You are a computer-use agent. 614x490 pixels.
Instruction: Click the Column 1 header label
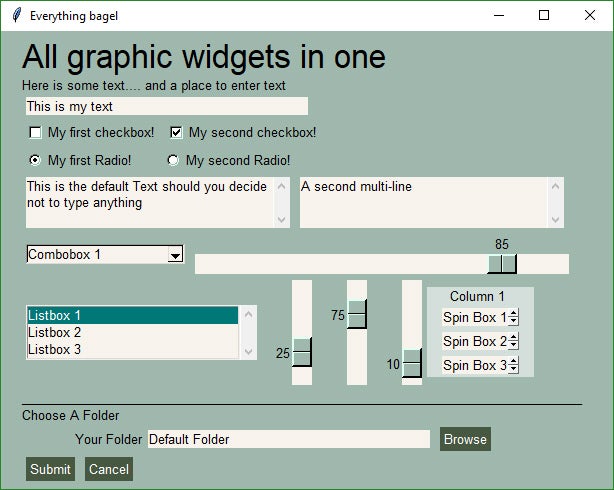(477, 297)
